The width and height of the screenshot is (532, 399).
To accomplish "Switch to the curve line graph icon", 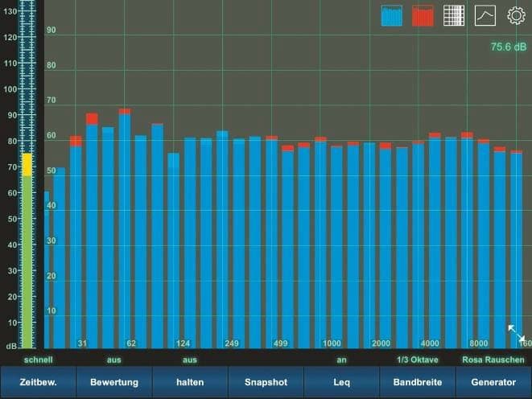I will click(x=485, y=16).
